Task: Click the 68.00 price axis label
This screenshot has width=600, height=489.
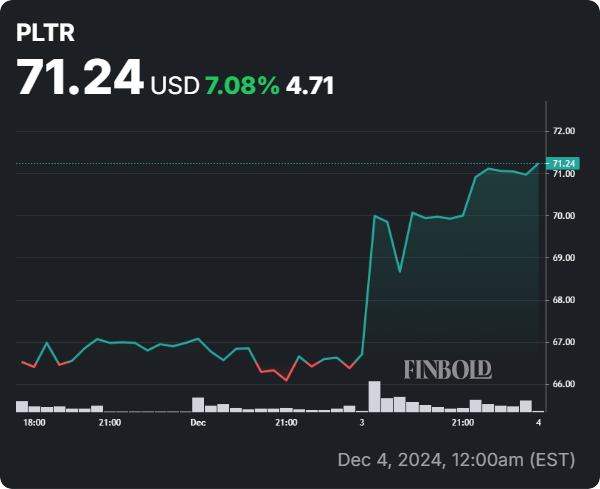Action: [564, 300]
